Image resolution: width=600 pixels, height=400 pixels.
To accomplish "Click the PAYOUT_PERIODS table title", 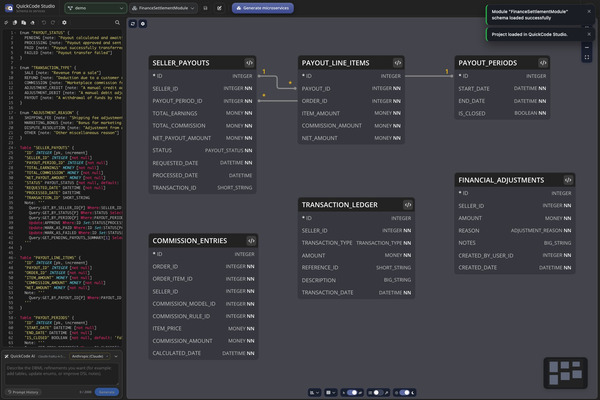I will tap(488, 63).
